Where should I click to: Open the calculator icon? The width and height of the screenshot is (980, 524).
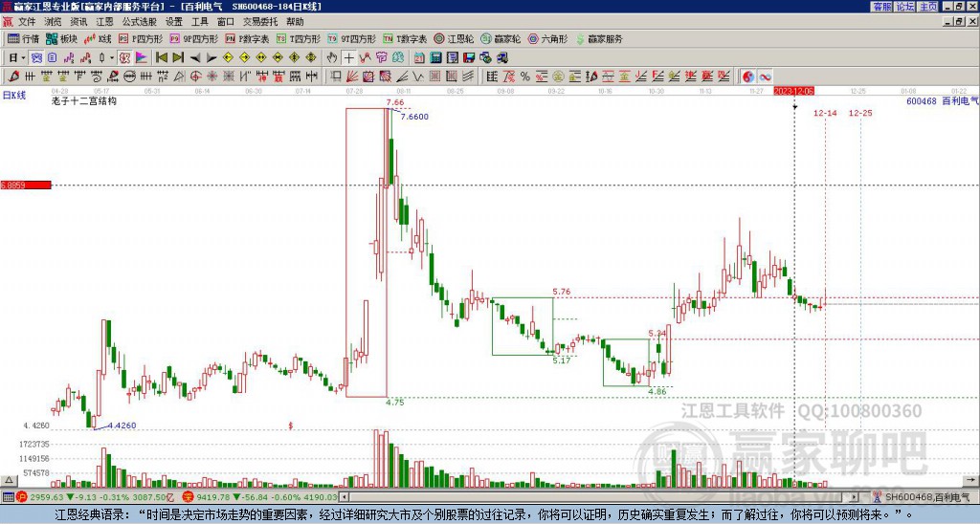click(x=435, y=57)
